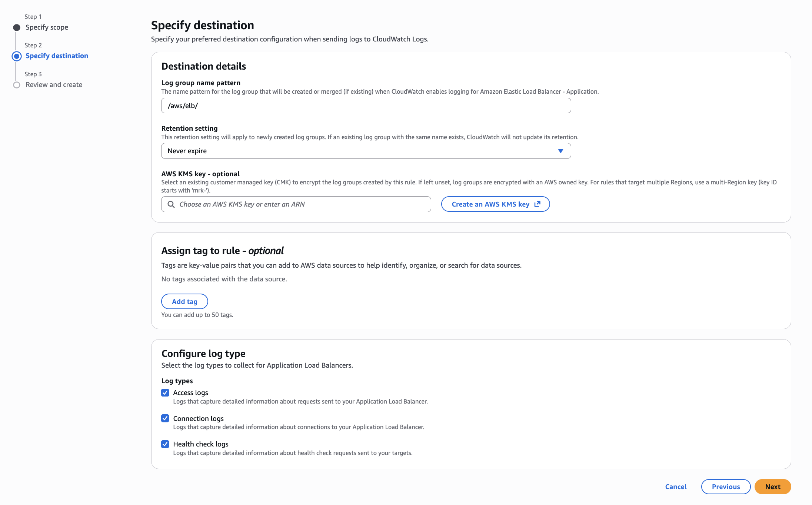
Task: Click the Step 3 label text
Action: point(33,74)
